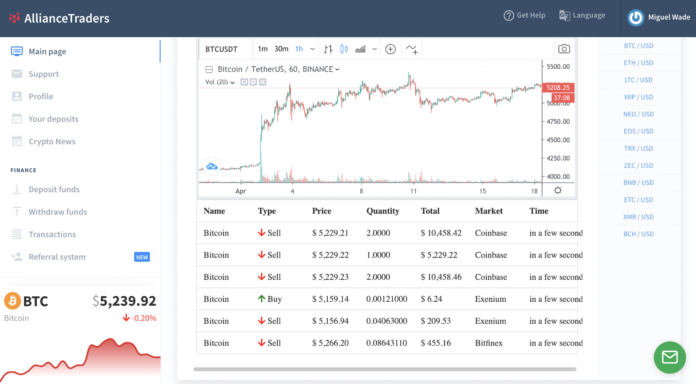Open the indicators icon
696x384 pixels.
coord(411,49)
